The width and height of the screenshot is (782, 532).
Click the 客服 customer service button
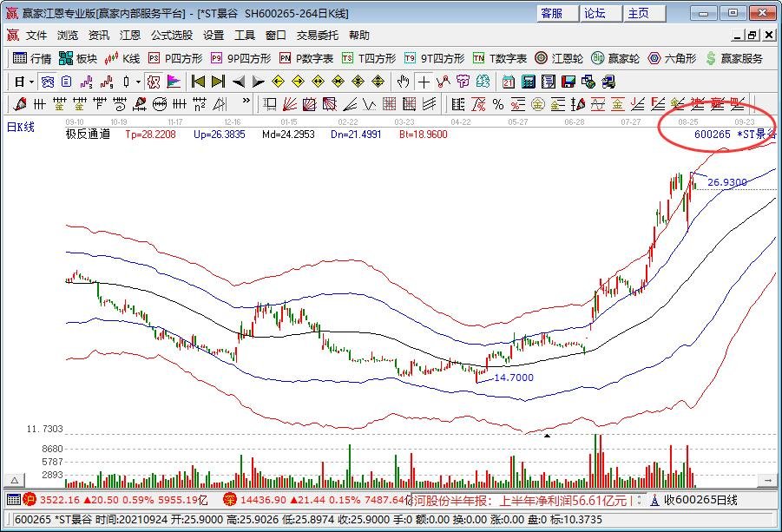(558, 13)
